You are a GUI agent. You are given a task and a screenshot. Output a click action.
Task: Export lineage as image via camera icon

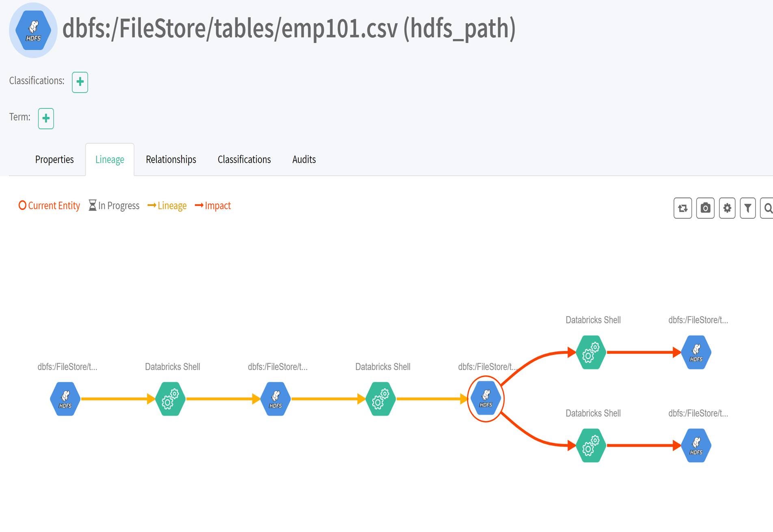705,208
